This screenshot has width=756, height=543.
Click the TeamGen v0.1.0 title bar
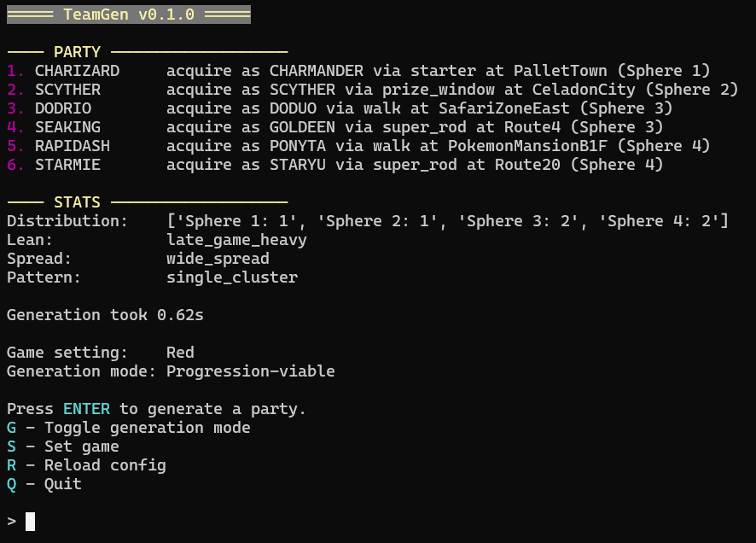coord(128,14)
